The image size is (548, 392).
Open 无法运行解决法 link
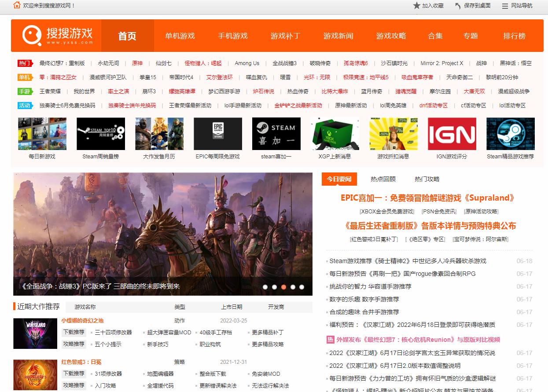pos(270,386)
